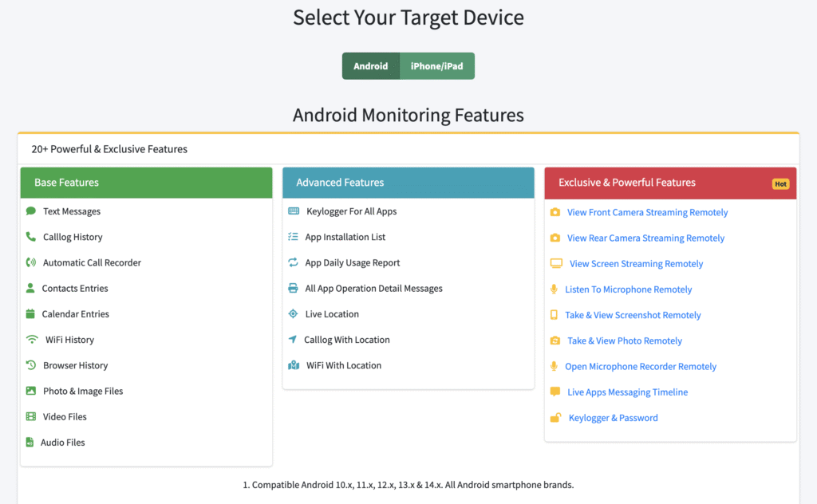This screenshot has height=504, width=817.
Task: Click the WiFi History signal icon
Action: pos(32,340)
